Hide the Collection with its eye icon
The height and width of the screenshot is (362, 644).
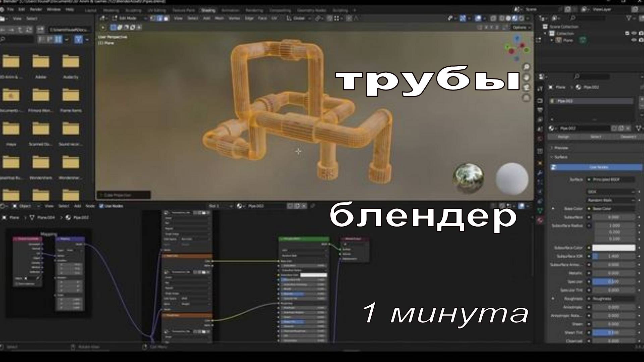(634, 33)
